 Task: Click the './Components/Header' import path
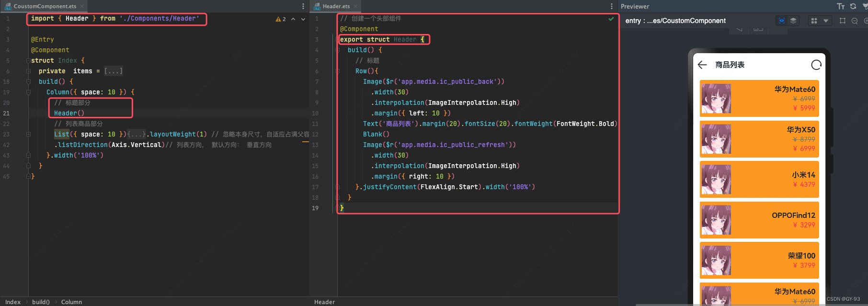[159, 18]
